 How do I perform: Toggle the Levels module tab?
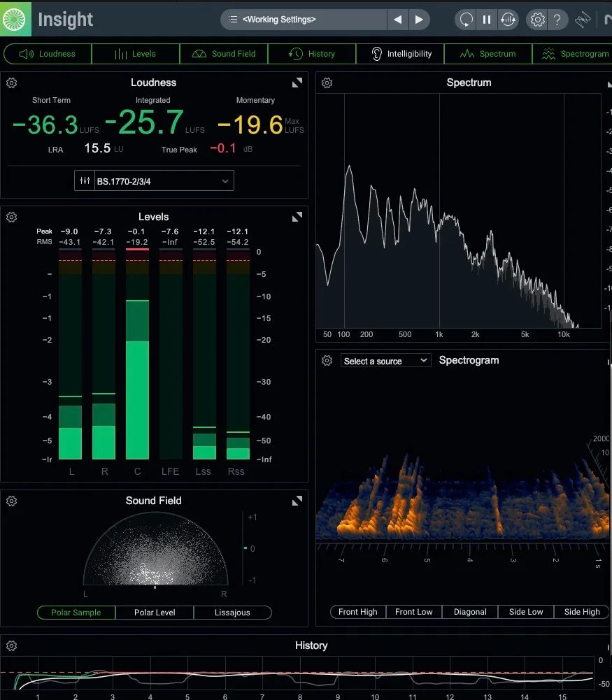[x=135, y=54]
